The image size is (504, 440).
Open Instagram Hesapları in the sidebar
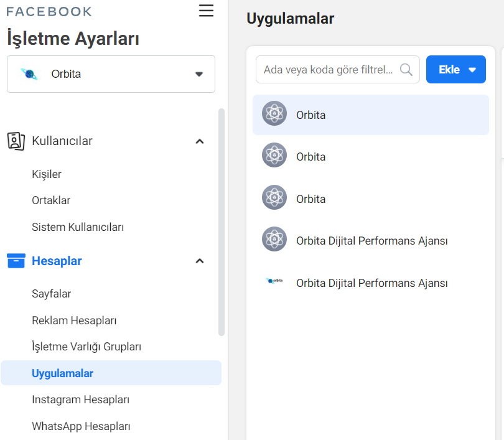pyautogui.click(x=81, y=400)
